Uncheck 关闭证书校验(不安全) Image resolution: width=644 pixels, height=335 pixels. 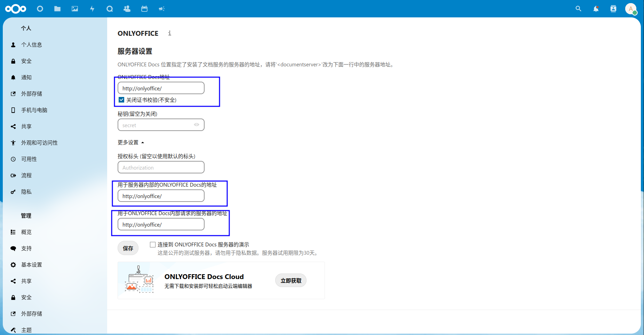(x=121, y=100)
